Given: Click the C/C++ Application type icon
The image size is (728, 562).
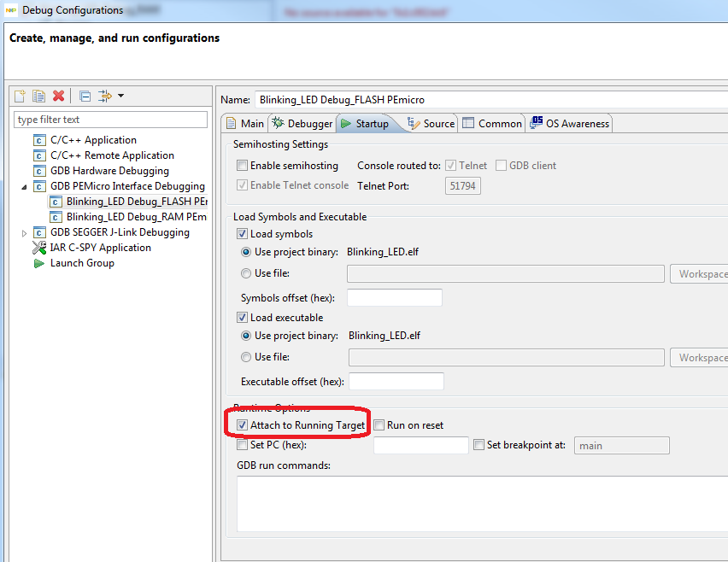Looking at the screenshot, I should pyautogui.click(x=39, y=140).
